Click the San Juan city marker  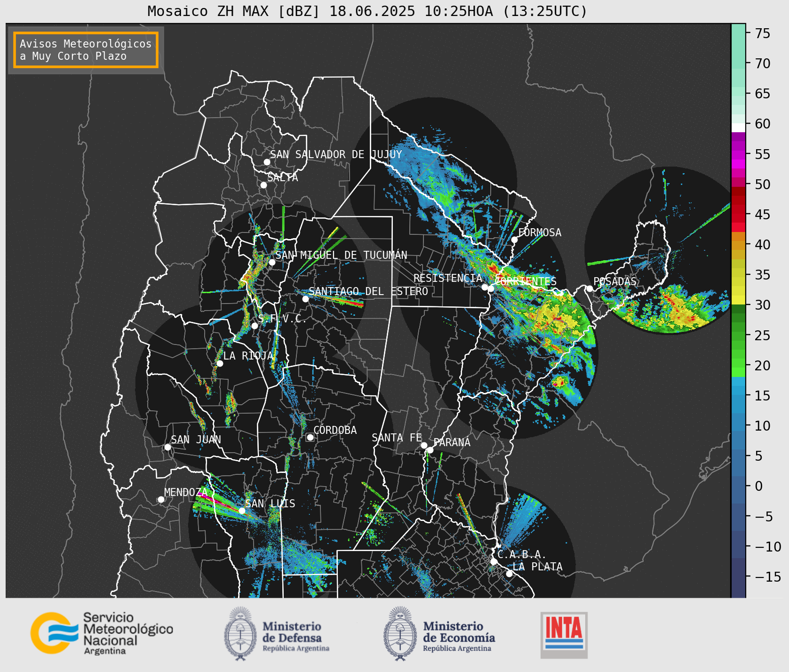[x=167, y=447]
